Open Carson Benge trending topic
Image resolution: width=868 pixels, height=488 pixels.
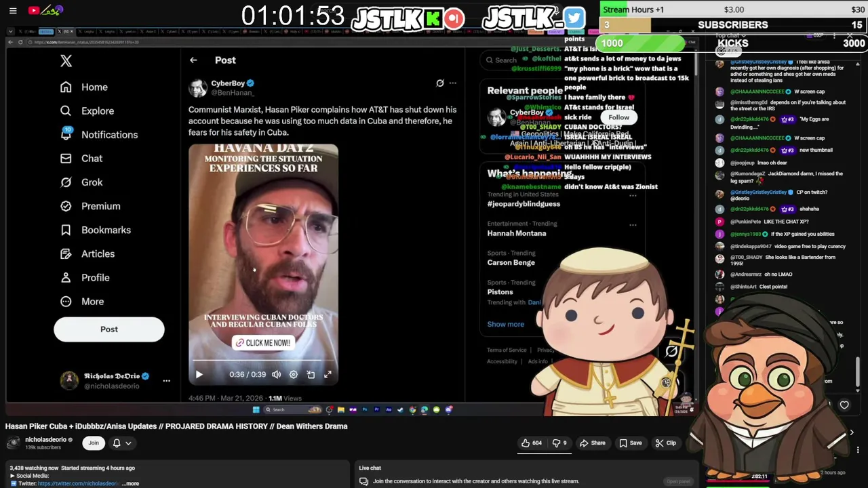tap(511, 262)
